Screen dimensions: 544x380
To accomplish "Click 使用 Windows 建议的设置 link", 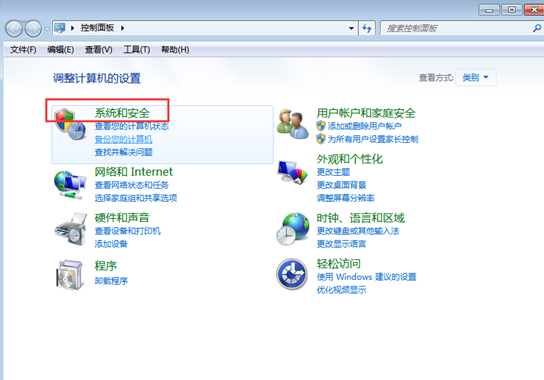I will 366,277.
